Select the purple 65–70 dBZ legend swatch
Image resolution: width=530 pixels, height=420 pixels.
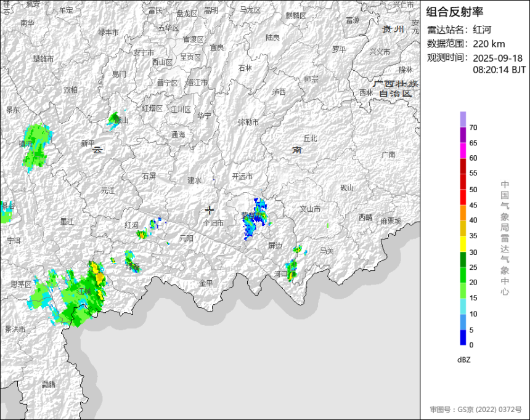pos(463,135)
